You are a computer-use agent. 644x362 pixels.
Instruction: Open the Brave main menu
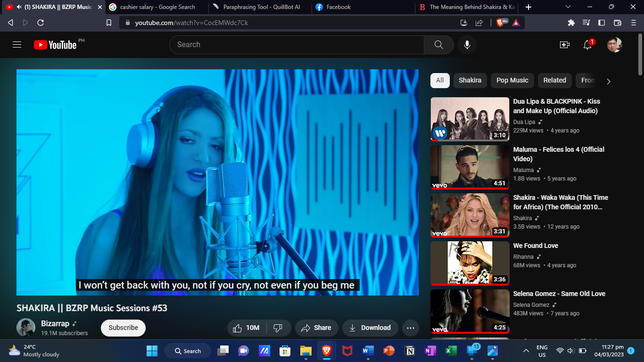click(x=633, y=23)
